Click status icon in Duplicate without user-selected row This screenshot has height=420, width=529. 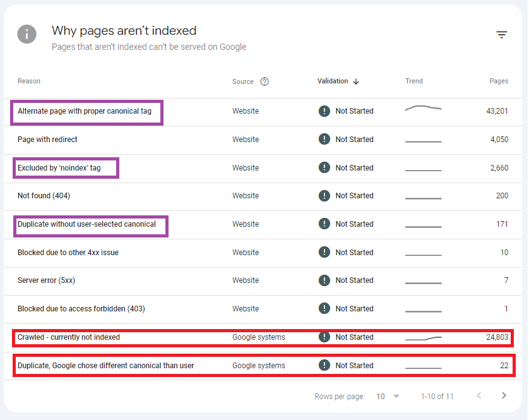[x=324, y=224]
